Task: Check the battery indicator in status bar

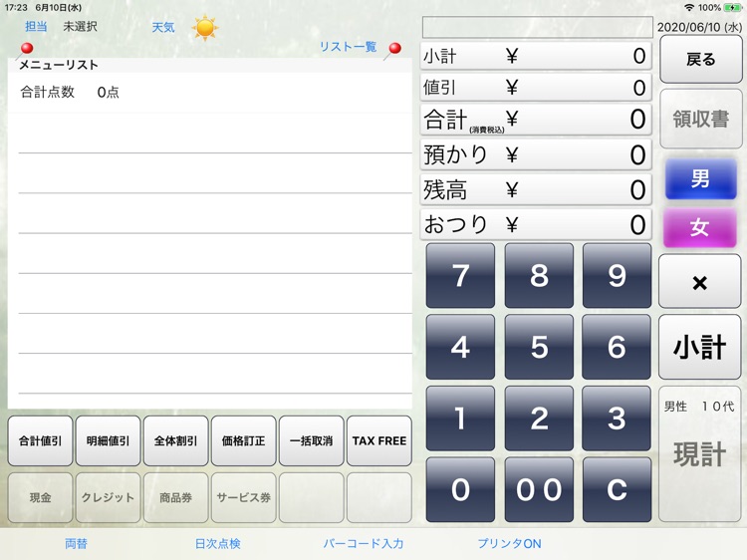Action: (732, 8)
